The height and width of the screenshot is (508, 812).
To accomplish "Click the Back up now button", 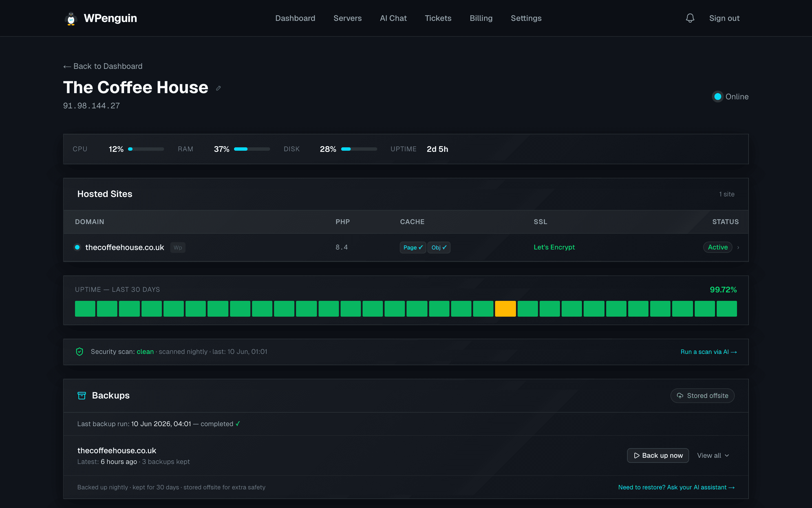I will coord(658,455).
